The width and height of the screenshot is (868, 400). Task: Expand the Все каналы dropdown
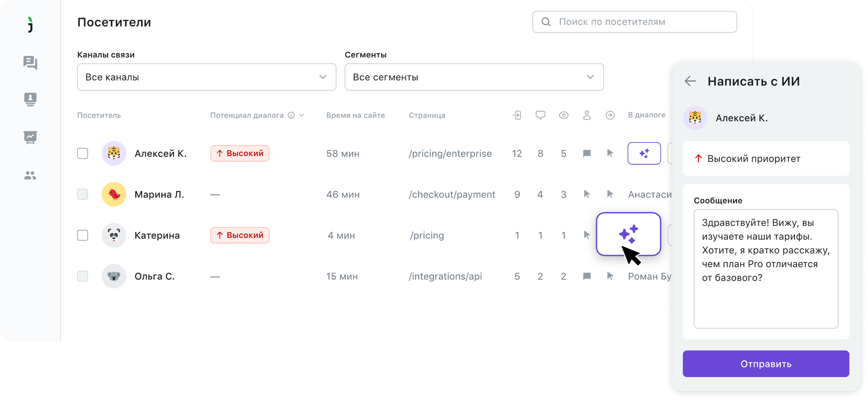pyautogui.click(x=206, y=77)
